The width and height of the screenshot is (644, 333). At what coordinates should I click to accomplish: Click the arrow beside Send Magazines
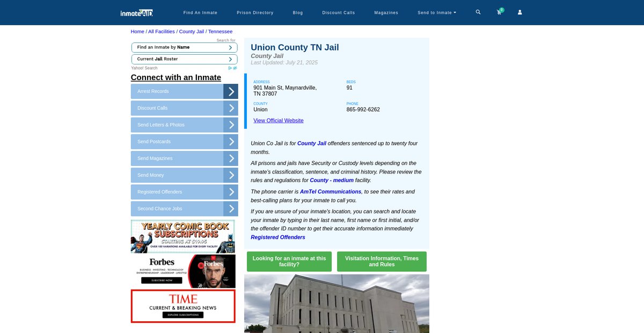[x=231, y=158]
